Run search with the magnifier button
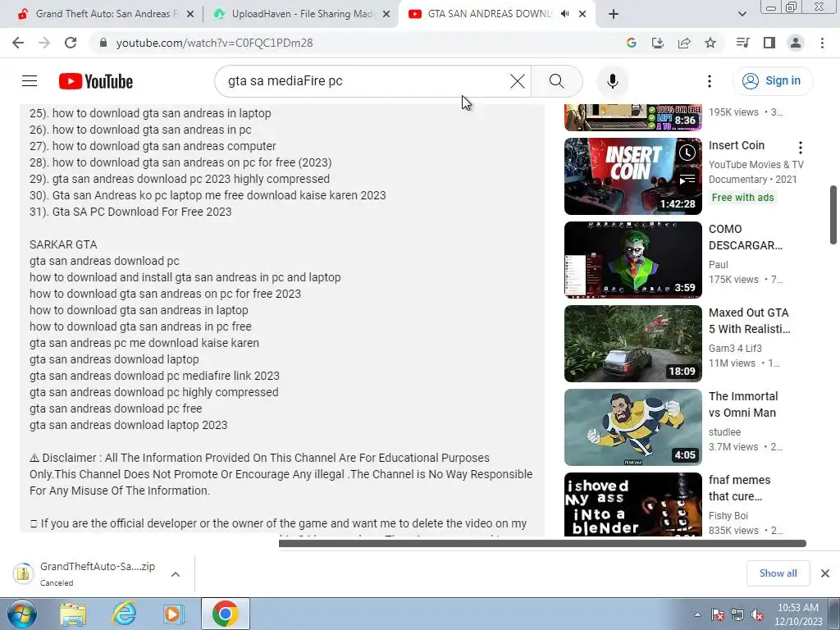This screenshot has height=630, width=840. 557,81
